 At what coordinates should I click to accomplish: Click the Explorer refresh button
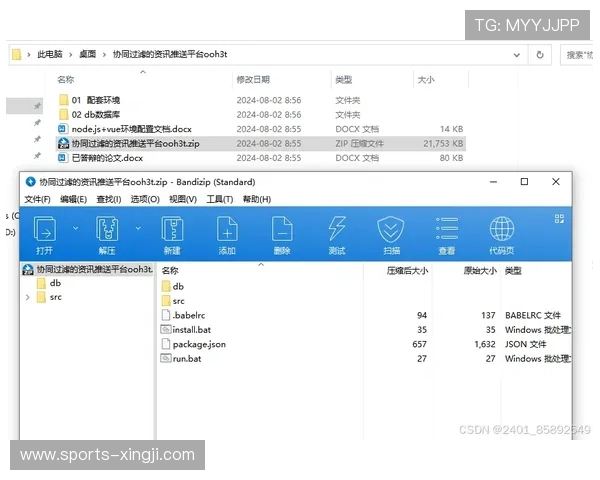coord(540,55)
